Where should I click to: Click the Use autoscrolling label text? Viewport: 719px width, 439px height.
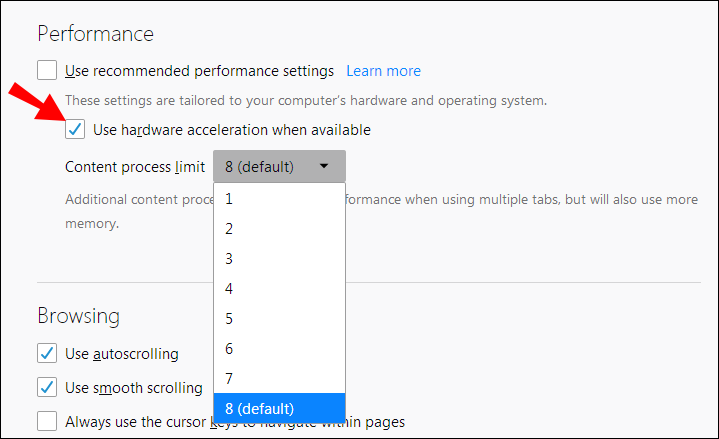tap(122, 353)
